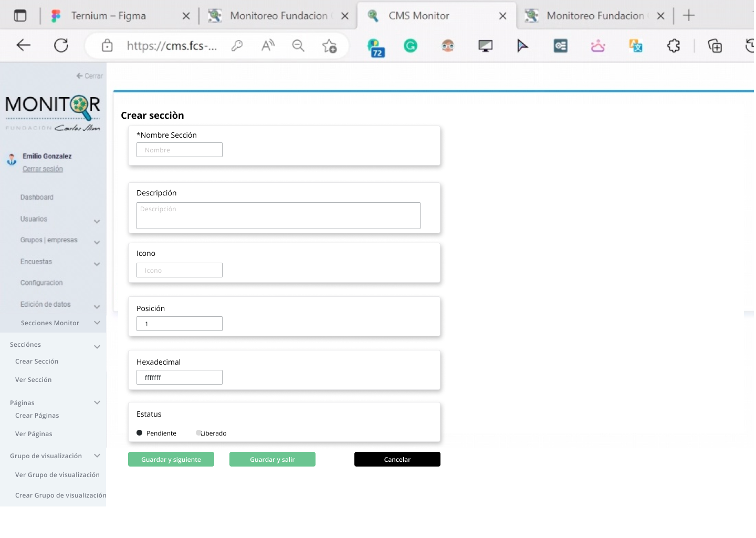756x538 pixels.
Task: Expand the Encuestas sidebar chevron
Action: tap(97, 264)
